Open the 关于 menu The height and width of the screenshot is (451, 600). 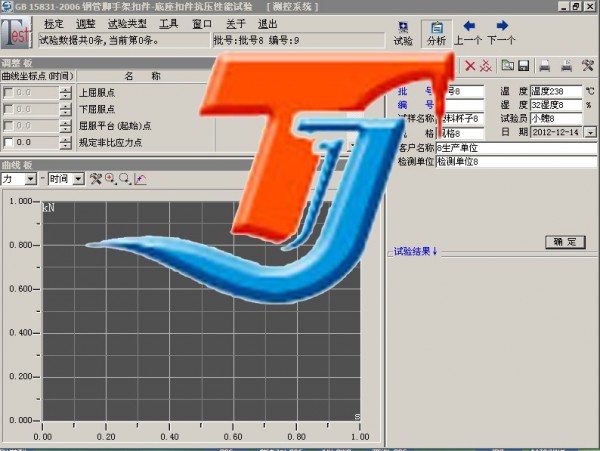(235, 24)
